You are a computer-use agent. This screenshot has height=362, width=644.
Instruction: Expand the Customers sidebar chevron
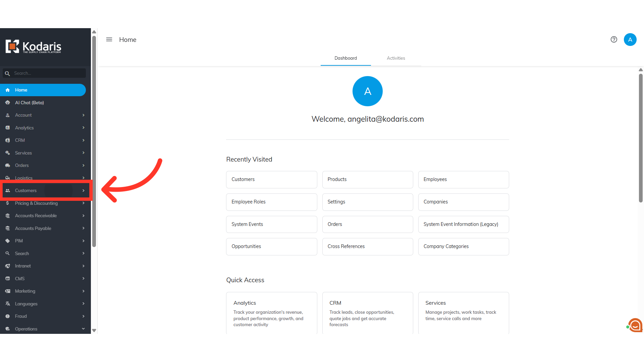click(x=83, y=190)
